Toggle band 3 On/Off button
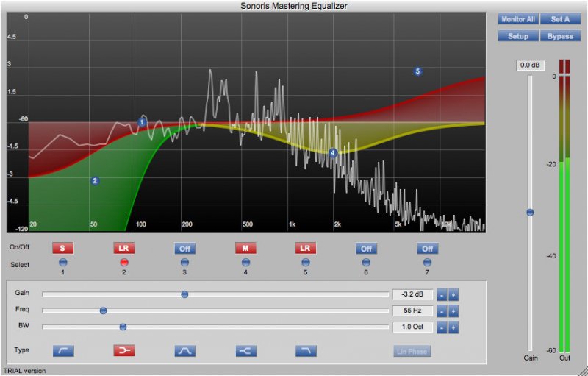The image size is (588, 376). coord(184,249)
